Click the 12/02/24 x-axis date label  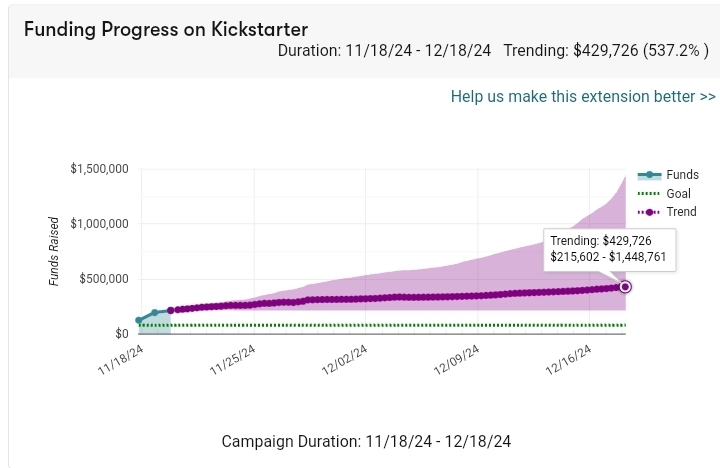click(x=345, y=364)
